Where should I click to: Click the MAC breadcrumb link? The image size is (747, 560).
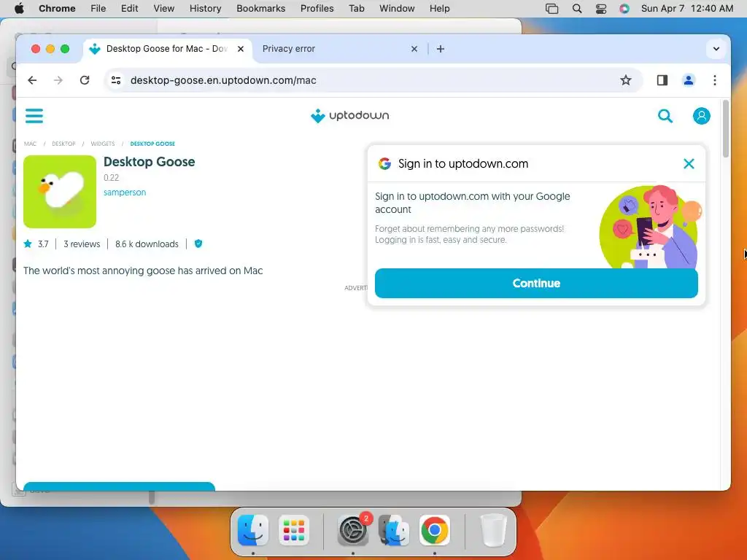[30, 144]
